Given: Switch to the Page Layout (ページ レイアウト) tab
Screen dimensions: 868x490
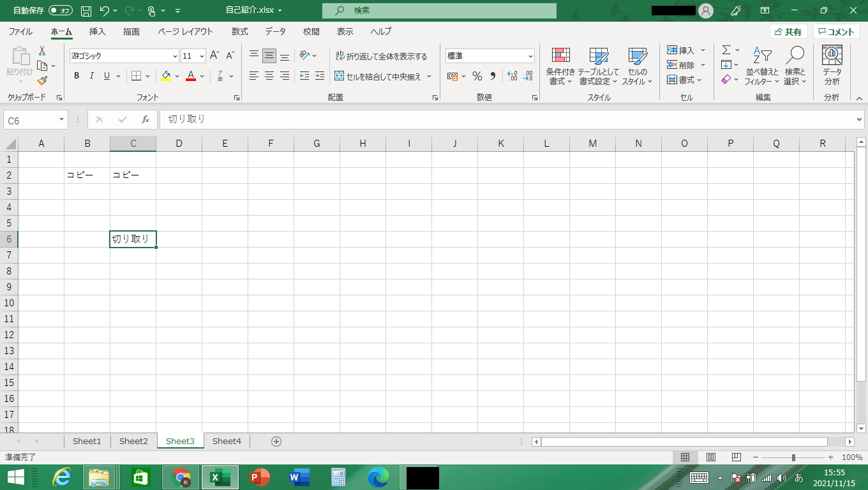Looking at the screenshot, I should pos(185,31).
